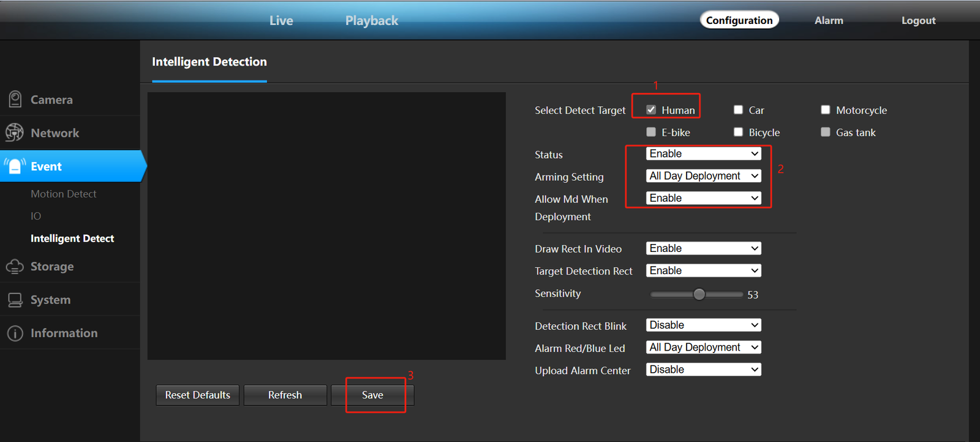Click the Reset Defaults button
This screenshot has height=442, width=980.
tap(197, 395)
